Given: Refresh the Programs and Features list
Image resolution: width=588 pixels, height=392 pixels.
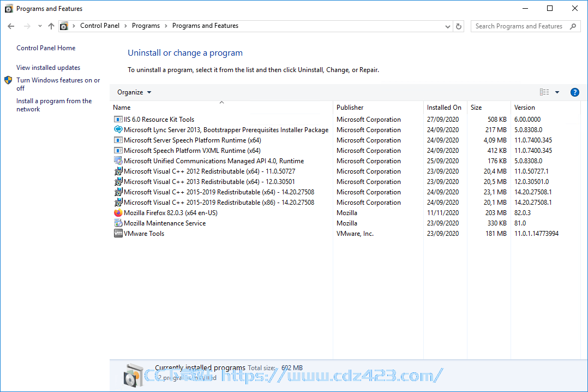Looking at the screenshot, I should (459, 26).
